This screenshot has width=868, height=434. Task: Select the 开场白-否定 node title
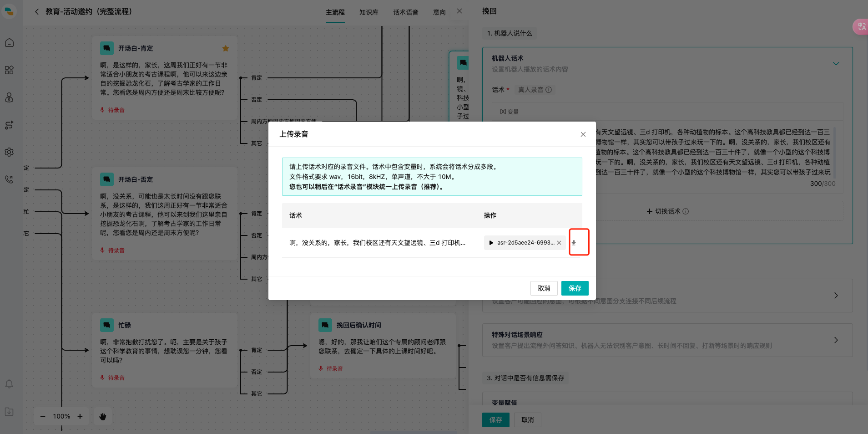[136, 179]
